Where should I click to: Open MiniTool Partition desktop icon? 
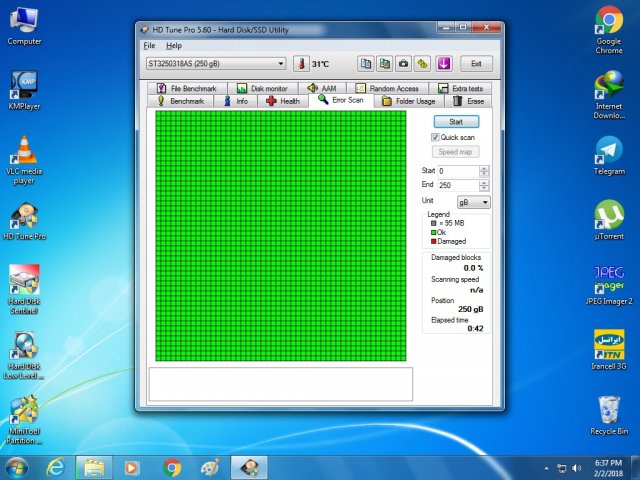(x=24, y=420)
